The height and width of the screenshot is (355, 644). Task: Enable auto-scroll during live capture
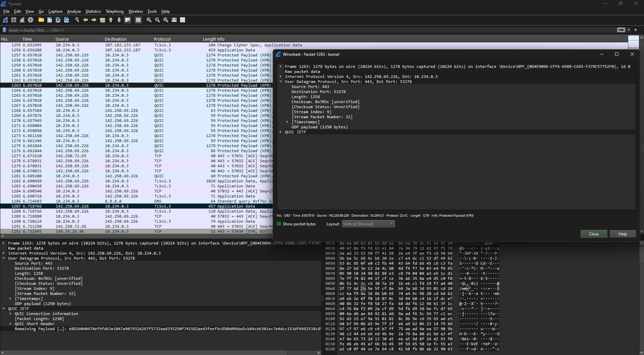(x=128, y=20)
